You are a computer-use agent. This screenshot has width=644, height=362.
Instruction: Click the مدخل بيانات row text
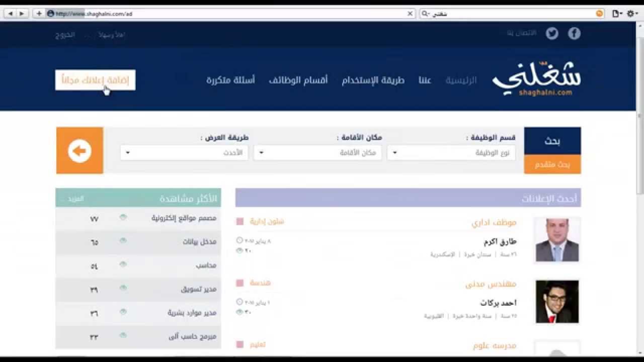(x=200, y=242)
